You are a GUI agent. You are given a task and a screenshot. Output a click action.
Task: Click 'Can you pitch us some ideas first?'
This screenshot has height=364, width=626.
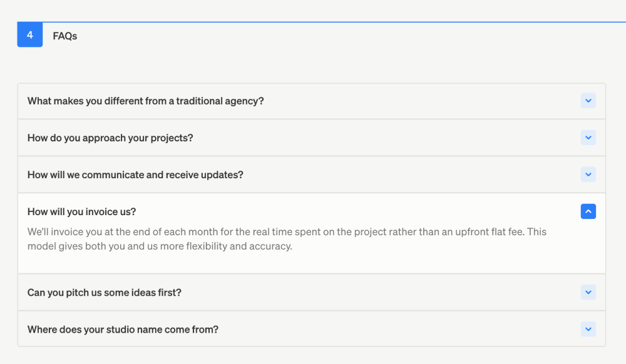click(104, 293)
